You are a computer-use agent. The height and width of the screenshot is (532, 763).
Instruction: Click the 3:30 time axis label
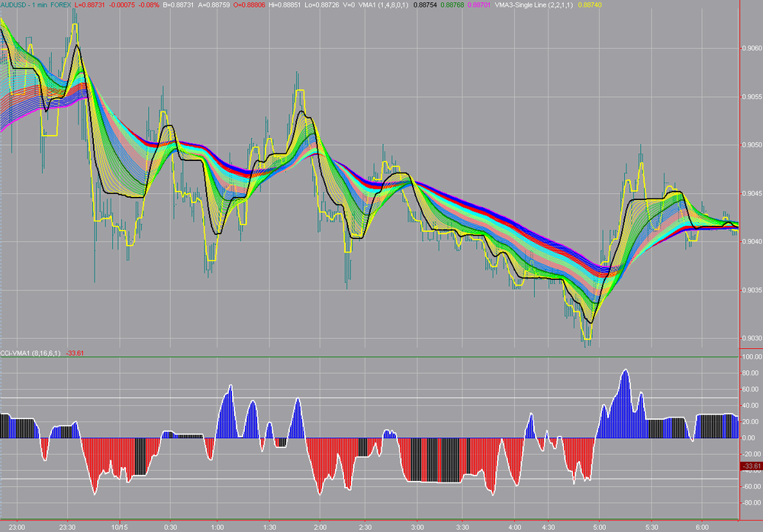click(463, 527)
